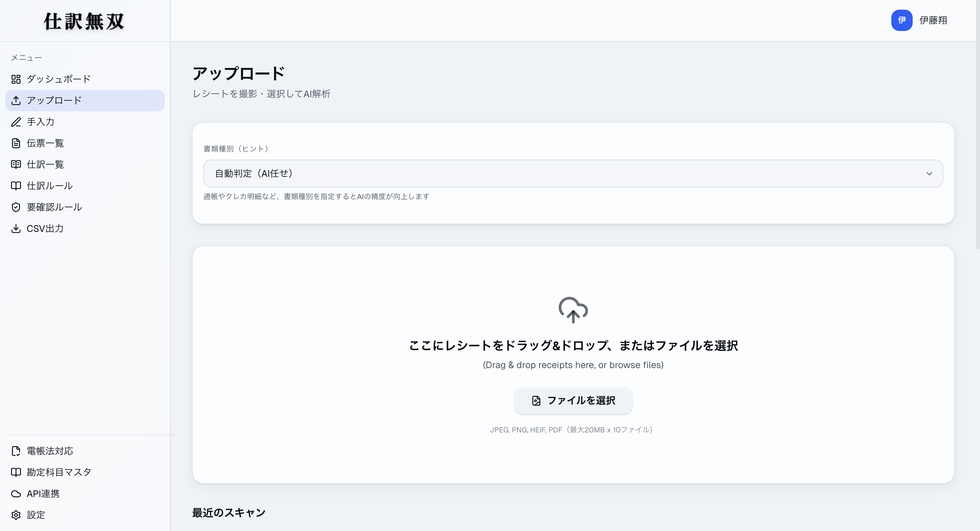Click the shield-check icon beside 要確認ルール

click(16, 207)
